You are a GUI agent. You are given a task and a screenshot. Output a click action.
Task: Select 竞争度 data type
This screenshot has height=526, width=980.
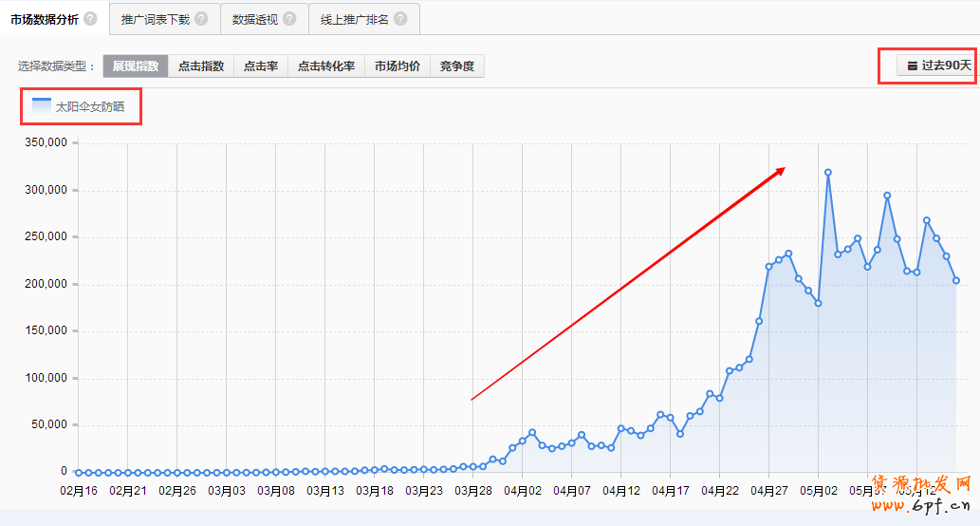[457, 66]
